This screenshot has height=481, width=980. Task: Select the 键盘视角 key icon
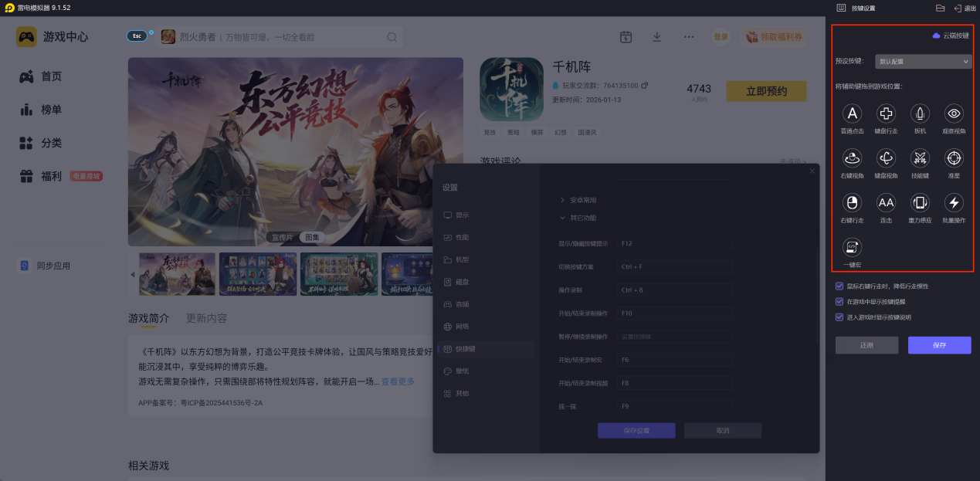tap(886, 158)
